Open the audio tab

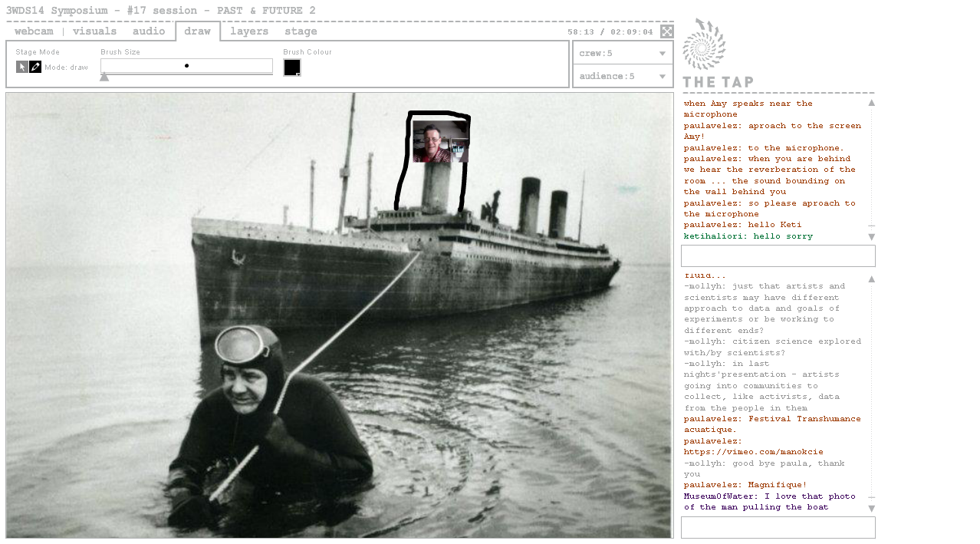coord(148,31)
